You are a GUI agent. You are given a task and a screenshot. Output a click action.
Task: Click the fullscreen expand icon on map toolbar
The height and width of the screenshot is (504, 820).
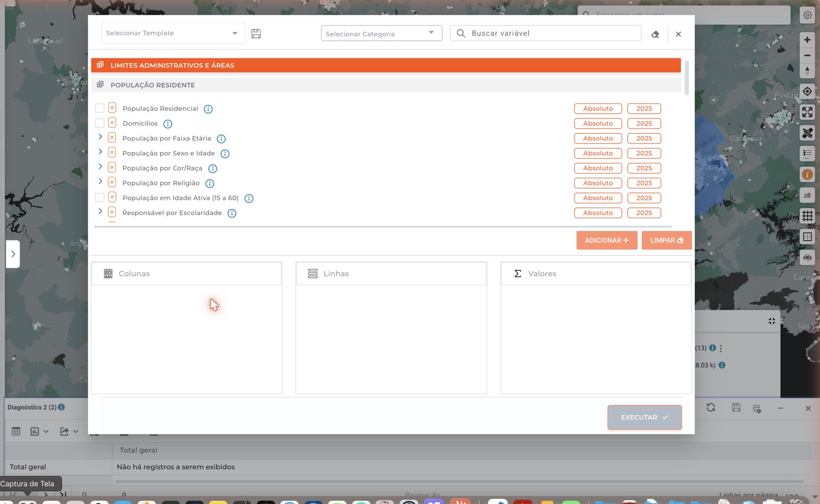[x=807, y=112]
